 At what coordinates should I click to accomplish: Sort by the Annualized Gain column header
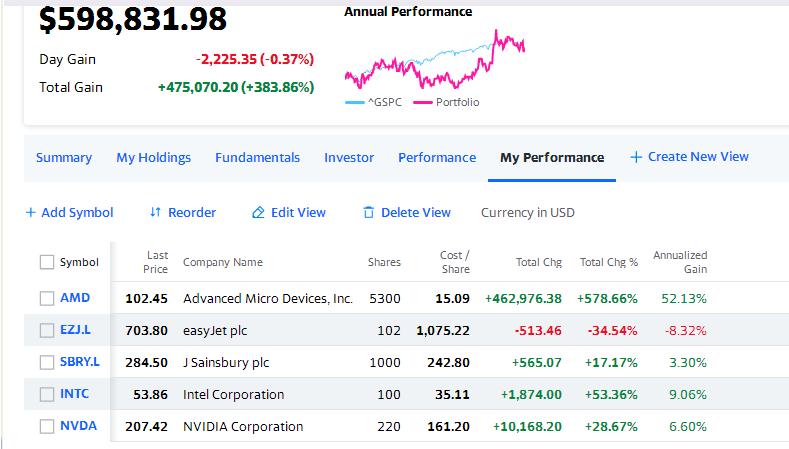pyautogui.click(x=680, y=262)
